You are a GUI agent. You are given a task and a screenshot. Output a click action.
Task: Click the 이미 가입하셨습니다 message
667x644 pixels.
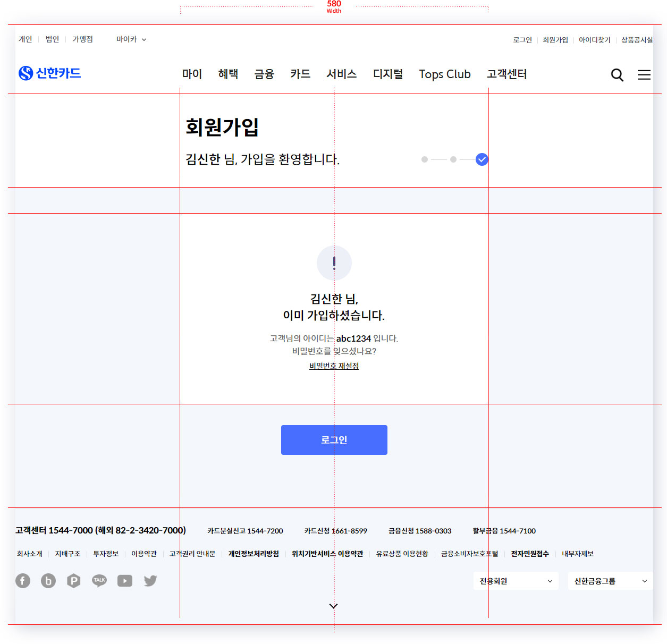tap(334, 316)
